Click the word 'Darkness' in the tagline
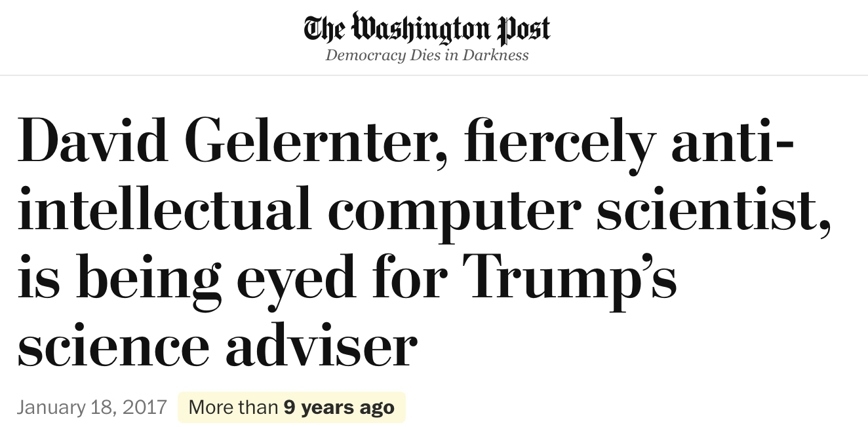Image resolution: width=868 pixels, height=427 pixels. 496,55
